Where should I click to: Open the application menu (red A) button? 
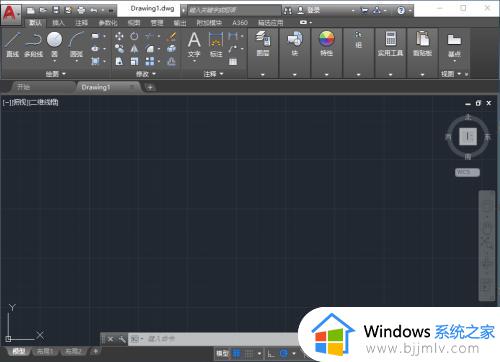tap(11, 14)
